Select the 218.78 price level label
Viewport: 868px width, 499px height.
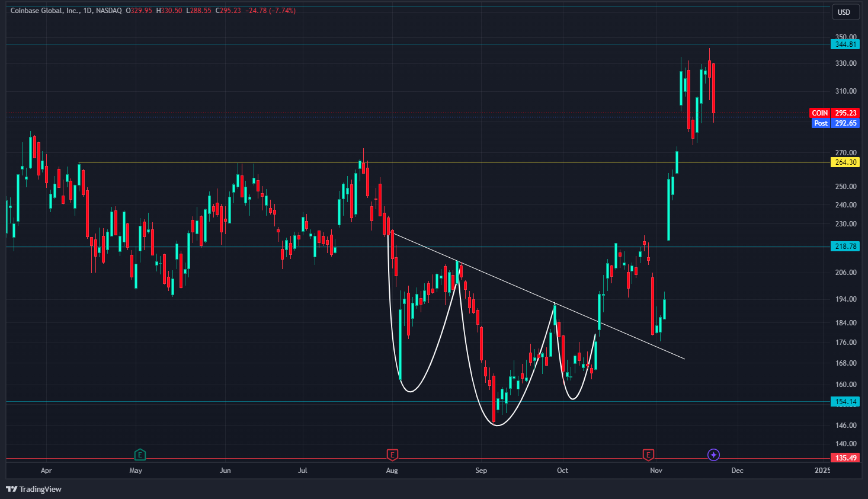tap(845, 247)
